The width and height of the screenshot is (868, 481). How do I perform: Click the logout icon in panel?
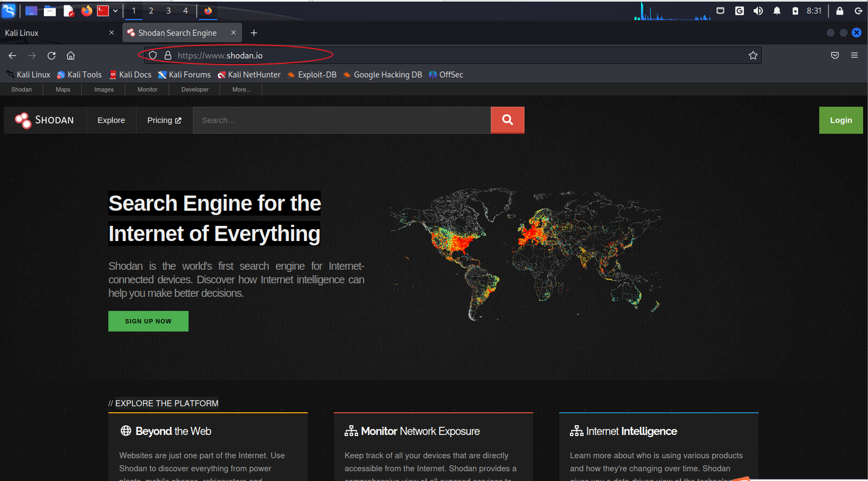coord(858,11)
